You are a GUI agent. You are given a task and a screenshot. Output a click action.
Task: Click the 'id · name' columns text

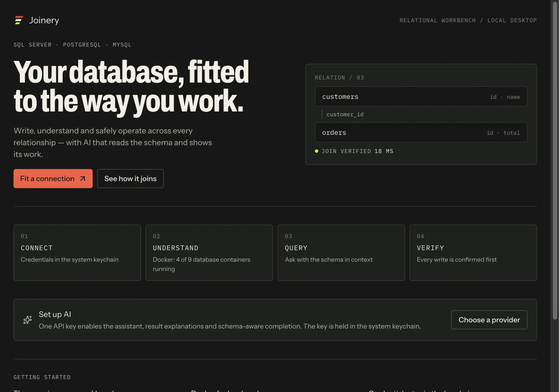pyautogui.click(x=505, y=97)
